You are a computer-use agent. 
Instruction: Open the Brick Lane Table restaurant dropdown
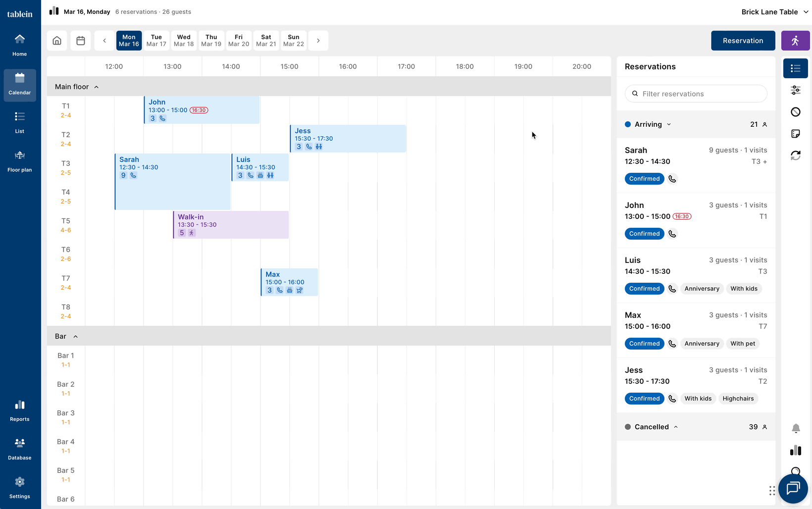(774, 12)
